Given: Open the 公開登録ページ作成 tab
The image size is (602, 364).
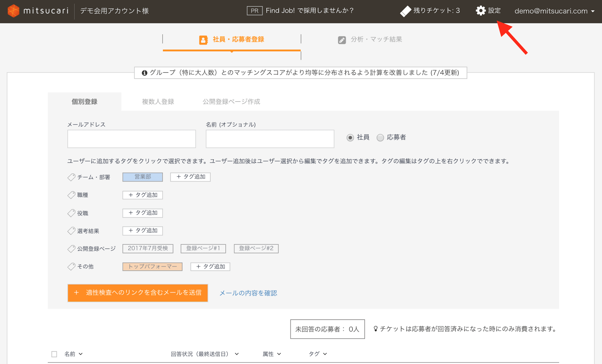Looking at the screenshot, I should pyautogui.click(x=232, y=101).
